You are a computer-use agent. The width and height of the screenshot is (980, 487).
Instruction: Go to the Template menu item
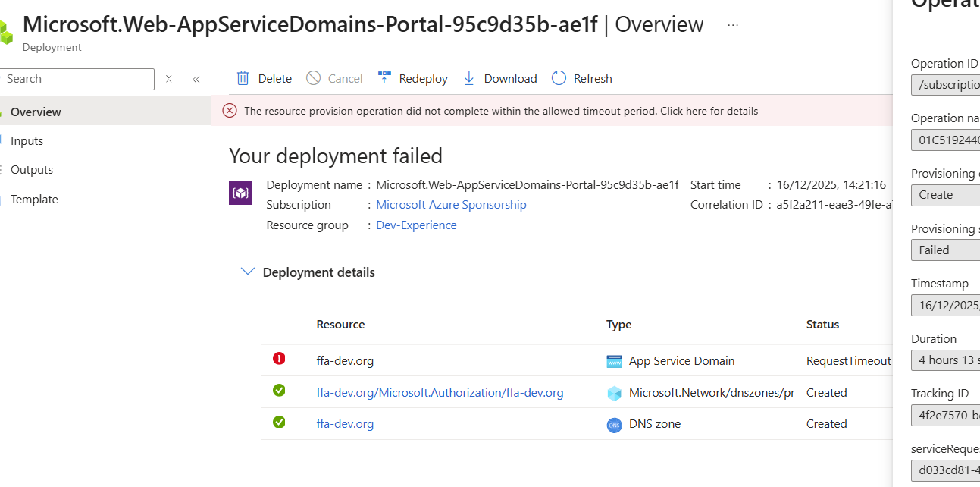(34, 200)
